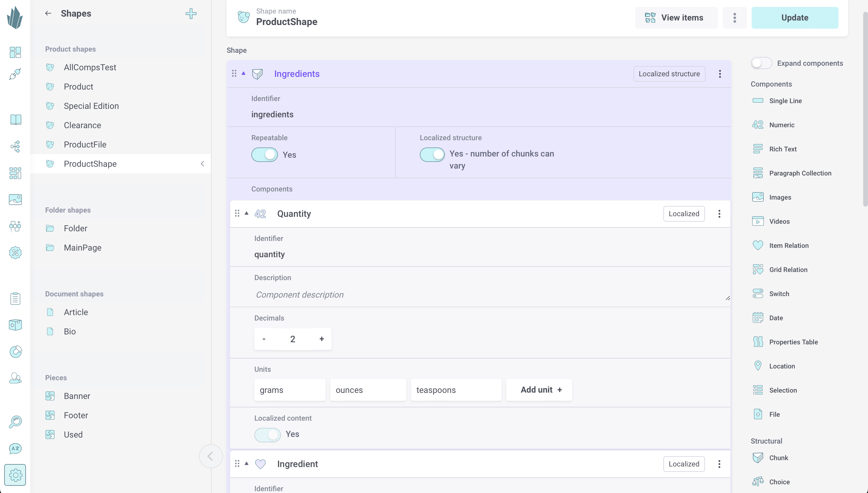Click the Numeric component icon in sidebar

758,125
